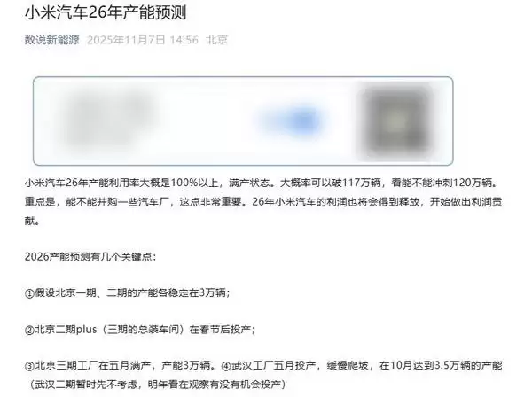Click the paragraph beginning 小米汽车26年产能利用率
Screen dimensions: 532x397
coord(263,202)
